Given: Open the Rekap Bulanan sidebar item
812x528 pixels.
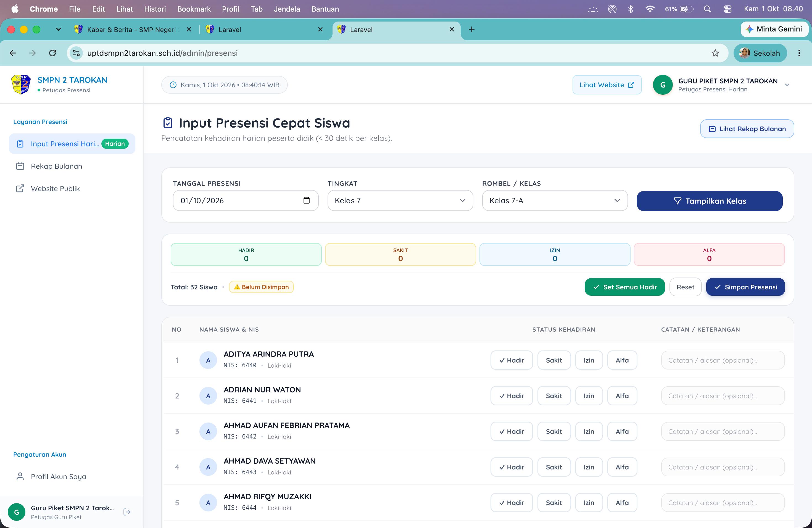Looking at the screenshot, I should click(72, 166).
